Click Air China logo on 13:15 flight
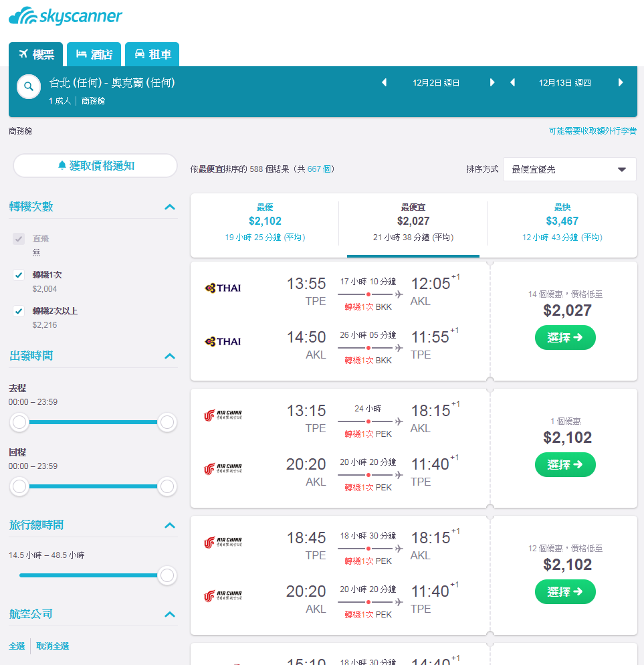Screen dimensions: 644x665 [x=223, y=415]
